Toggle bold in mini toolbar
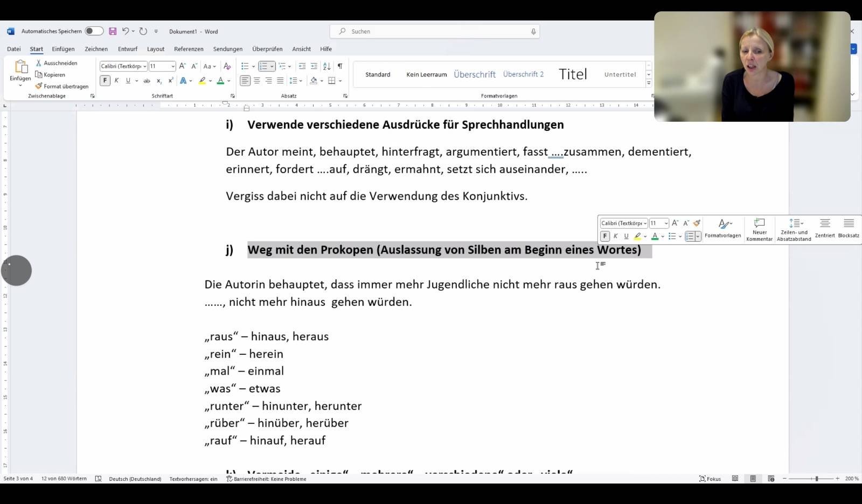The image size is (862, 504). (x=605, y=236)
